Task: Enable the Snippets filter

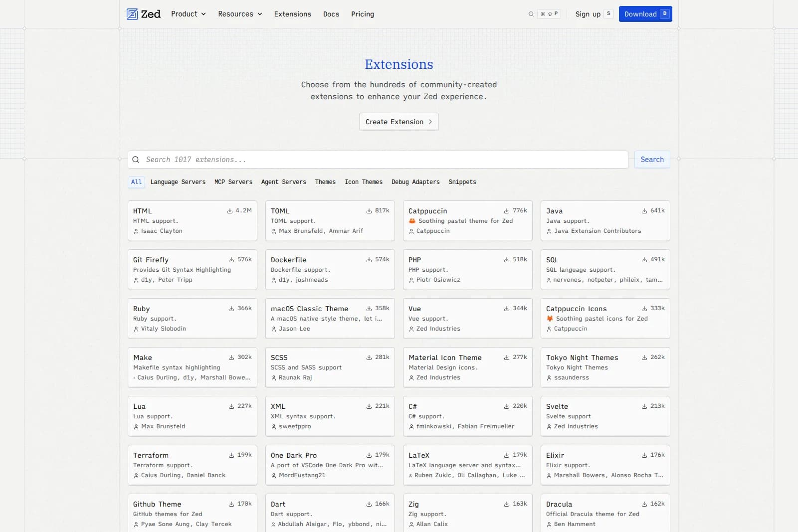Action: pyautogui.click(x=462, y=182)
